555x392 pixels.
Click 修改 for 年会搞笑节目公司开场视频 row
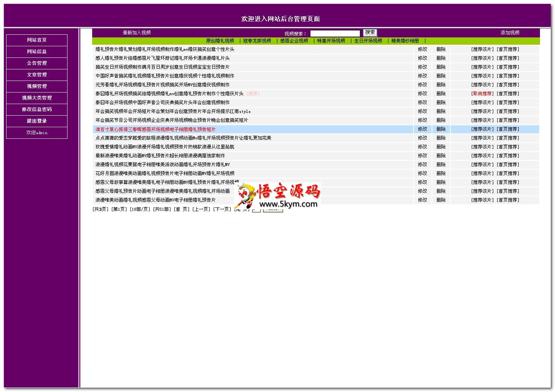422,120
